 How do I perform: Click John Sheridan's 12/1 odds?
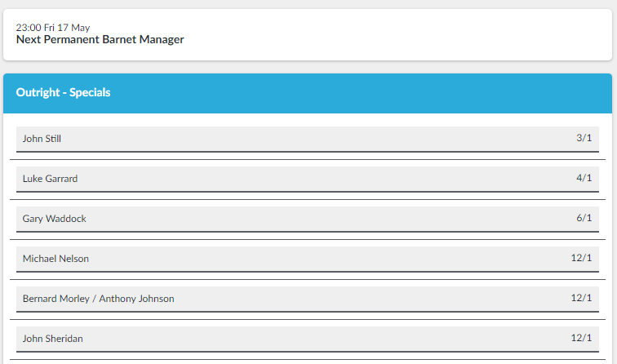(581, 338)
